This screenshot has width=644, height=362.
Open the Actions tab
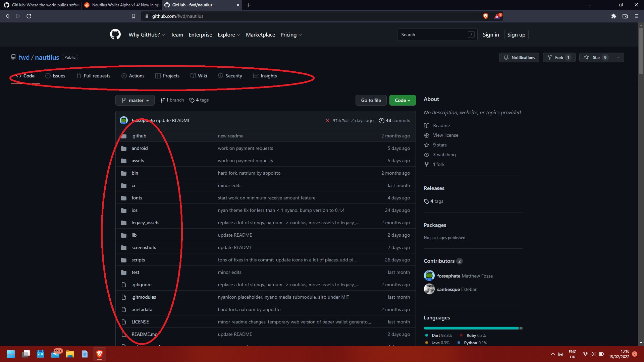pyautogui.click(x=133, y=76)
